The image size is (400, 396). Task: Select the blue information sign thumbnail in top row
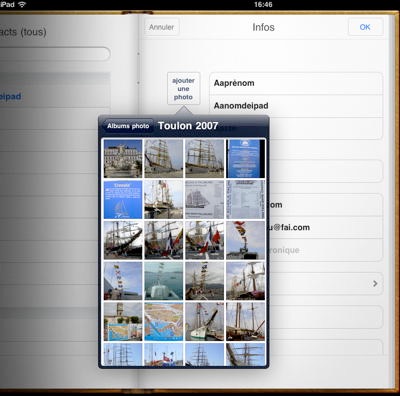point(245,159)
